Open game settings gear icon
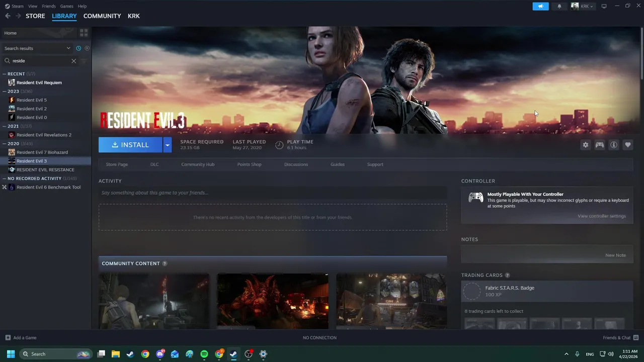This screenshot has height=362, width=644. [x=586, y=145]
